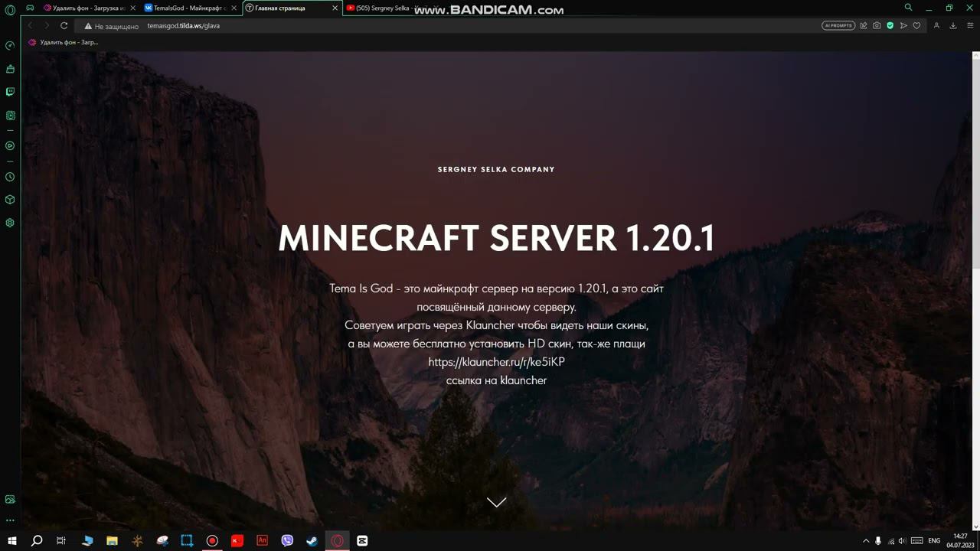Go back to the previous page

point(30,25)
